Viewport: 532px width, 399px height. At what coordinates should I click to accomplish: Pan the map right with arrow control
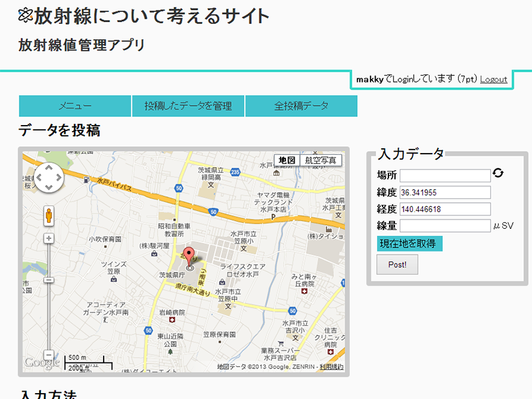(59, 178)
